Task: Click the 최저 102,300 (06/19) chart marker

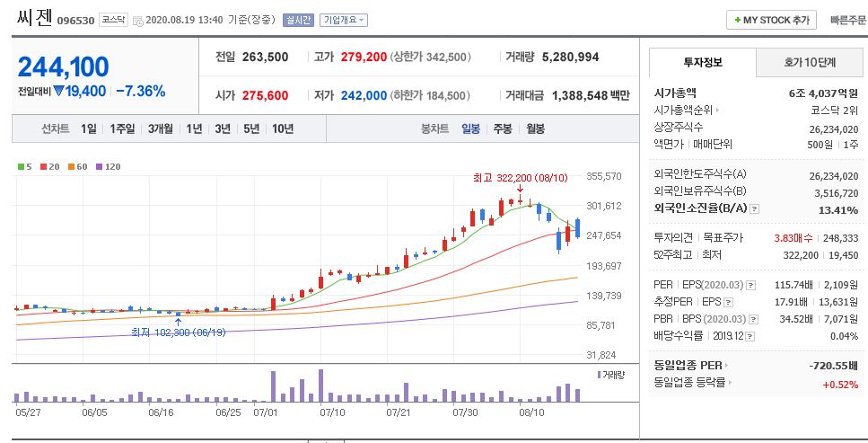Action: pos(179,332)
